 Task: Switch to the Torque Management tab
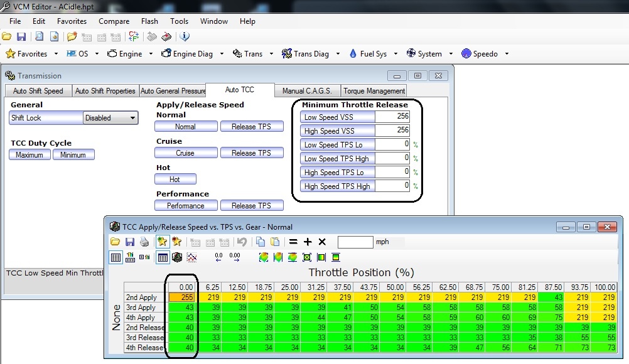[x=374, y=91]
